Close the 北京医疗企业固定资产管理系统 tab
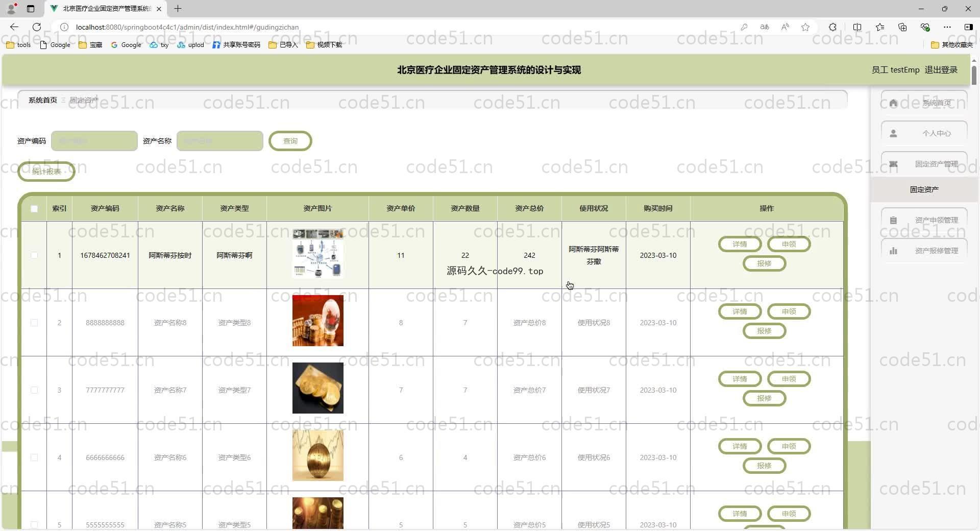The width and height of the screenshot is (980, 531). click(159, 9)
